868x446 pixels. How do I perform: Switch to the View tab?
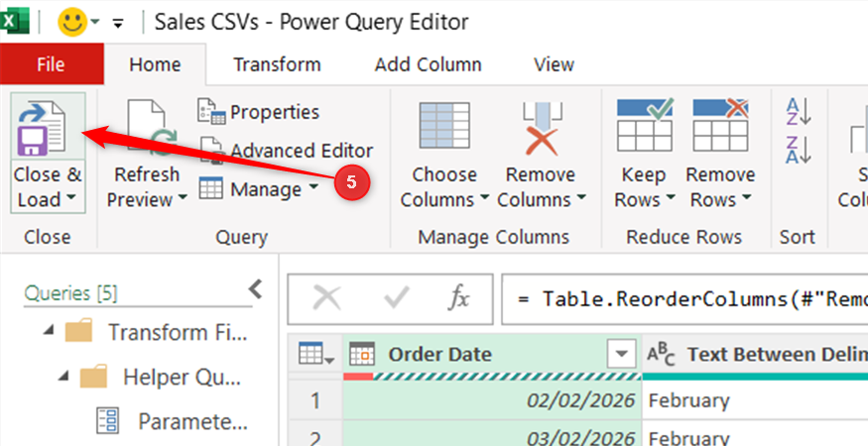coord(554,64)
